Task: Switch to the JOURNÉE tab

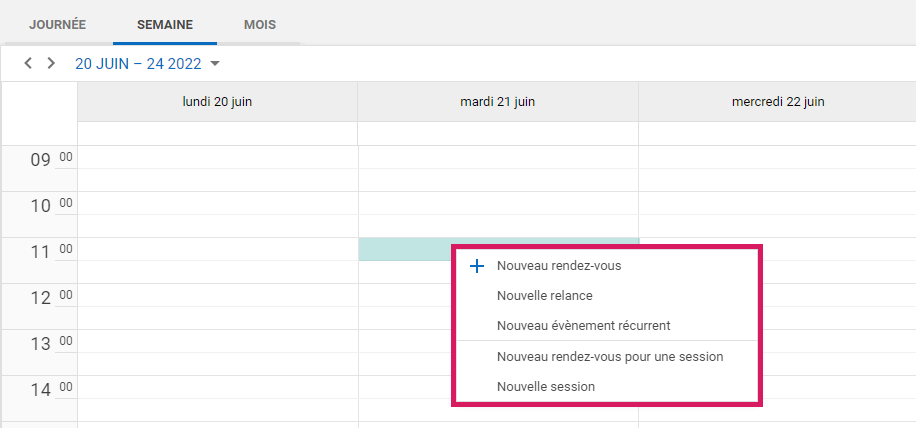Action: [x=57, y=24]
